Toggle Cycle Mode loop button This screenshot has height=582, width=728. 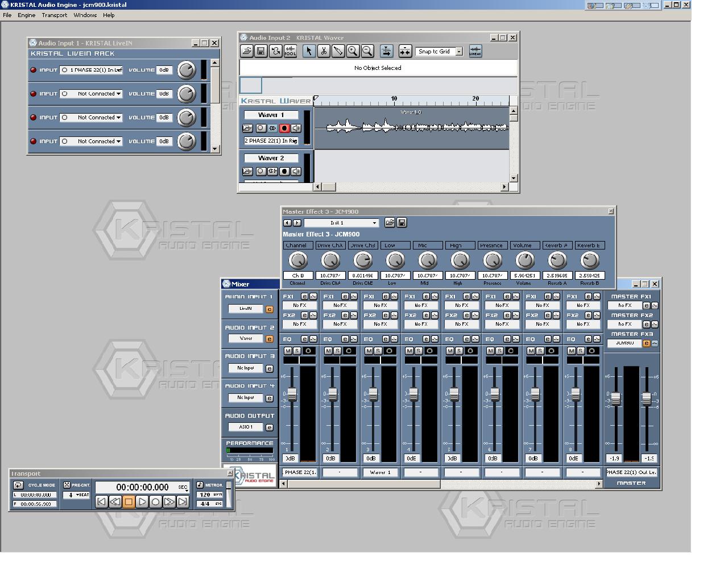18,485
